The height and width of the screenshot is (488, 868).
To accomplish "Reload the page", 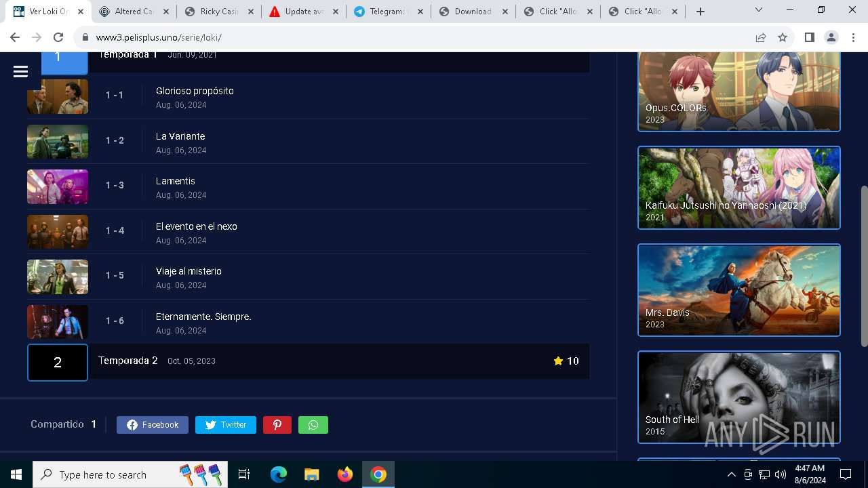I will 58,37.
